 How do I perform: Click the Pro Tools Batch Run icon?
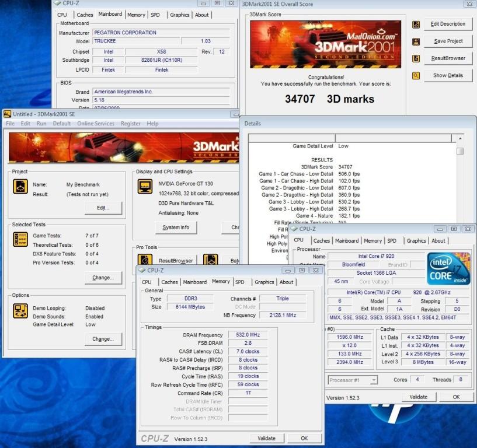pos(211,260)
